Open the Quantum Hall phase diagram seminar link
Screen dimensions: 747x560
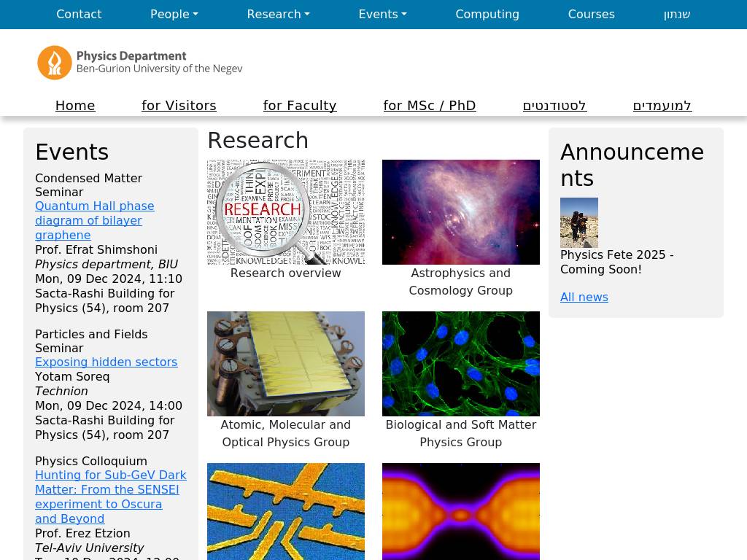click(x=94, y=220)
